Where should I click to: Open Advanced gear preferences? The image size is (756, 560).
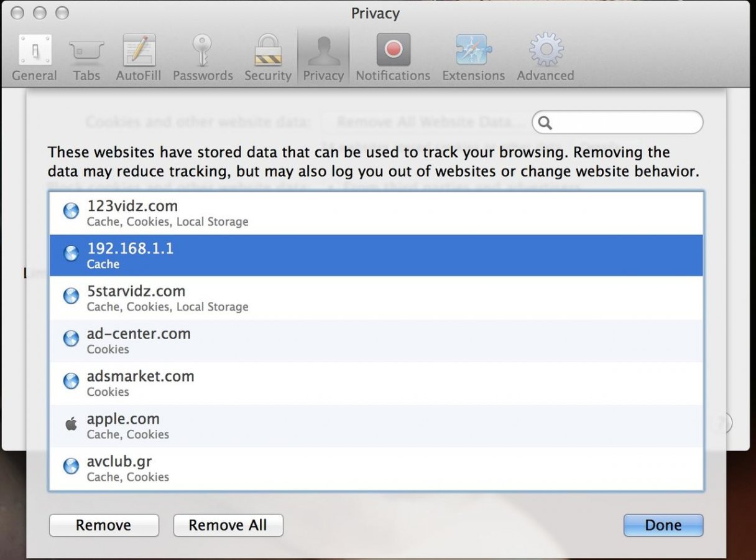click(545, 58)
